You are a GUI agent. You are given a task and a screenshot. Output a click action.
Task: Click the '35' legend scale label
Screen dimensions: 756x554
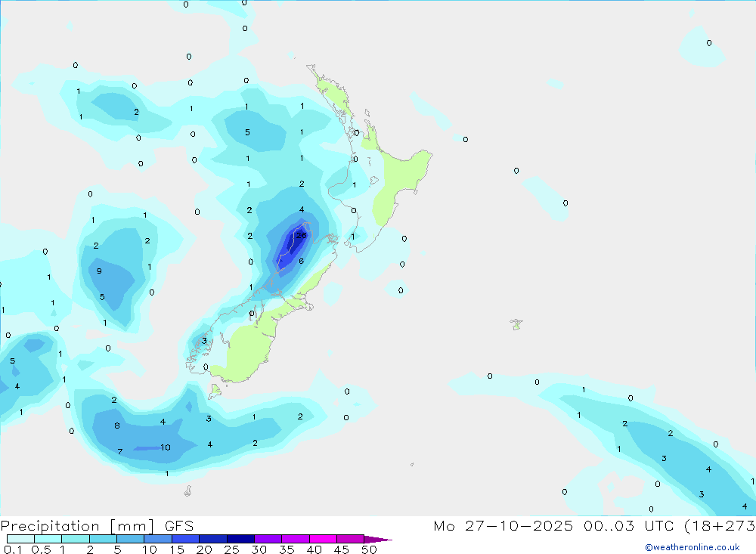point(287,549)
